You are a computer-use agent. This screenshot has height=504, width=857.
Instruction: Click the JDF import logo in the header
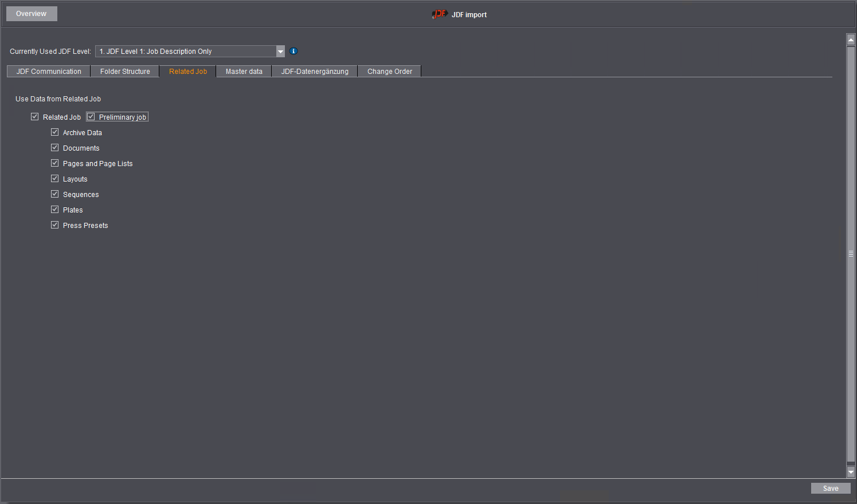pos(439,14)
